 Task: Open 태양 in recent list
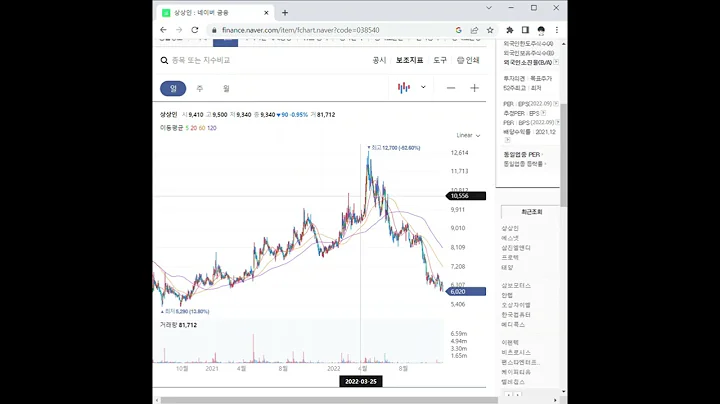coord(507,267)
